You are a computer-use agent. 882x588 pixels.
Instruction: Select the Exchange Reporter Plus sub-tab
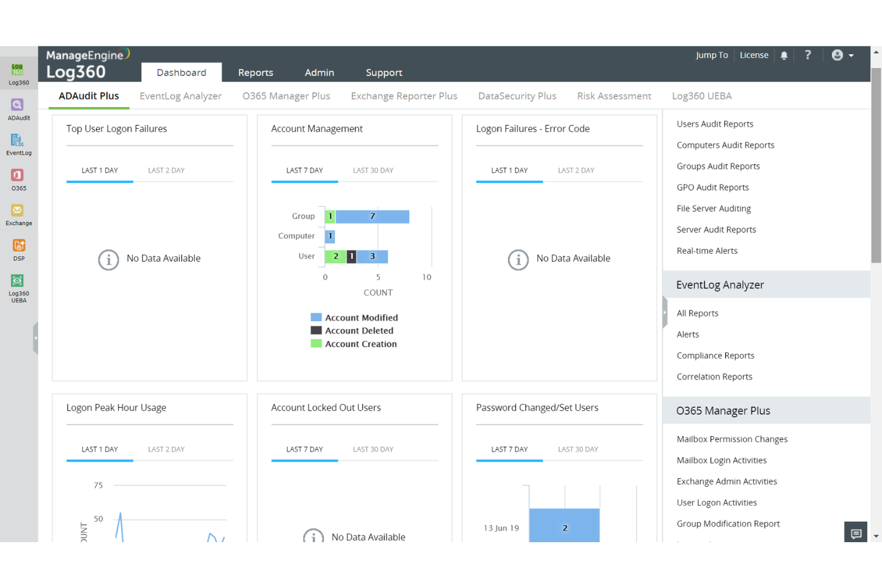point(404,96)
